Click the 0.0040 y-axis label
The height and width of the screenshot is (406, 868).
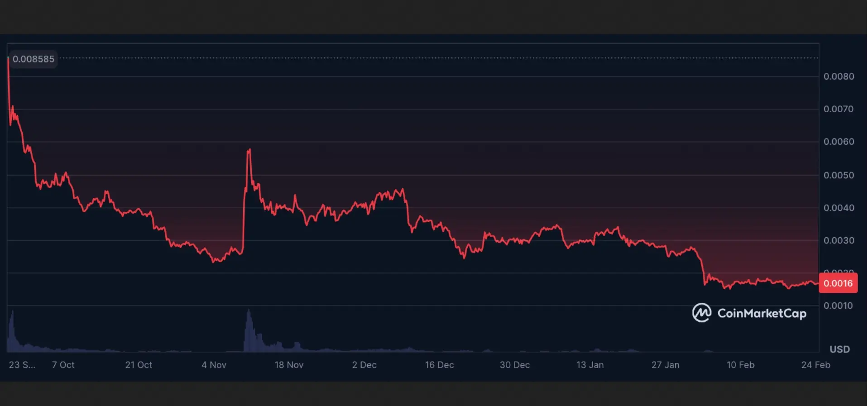[839, 208]
